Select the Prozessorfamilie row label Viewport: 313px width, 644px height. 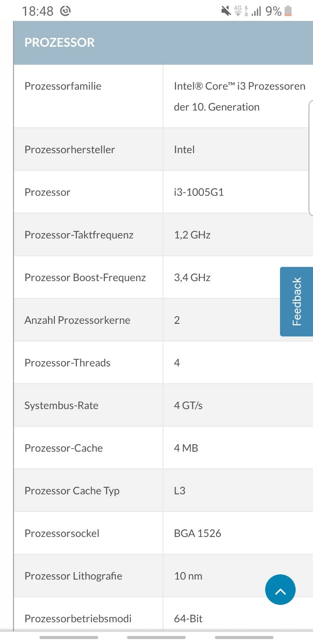[63, 86]
